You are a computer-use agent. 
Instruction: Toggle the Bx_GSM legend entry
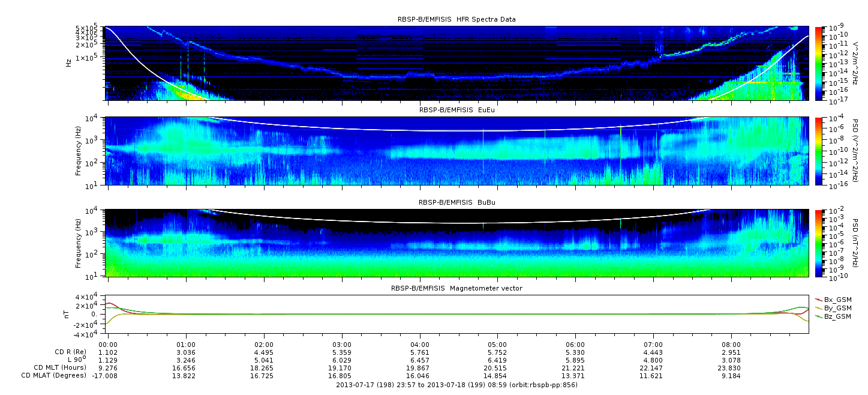(837, 299)
